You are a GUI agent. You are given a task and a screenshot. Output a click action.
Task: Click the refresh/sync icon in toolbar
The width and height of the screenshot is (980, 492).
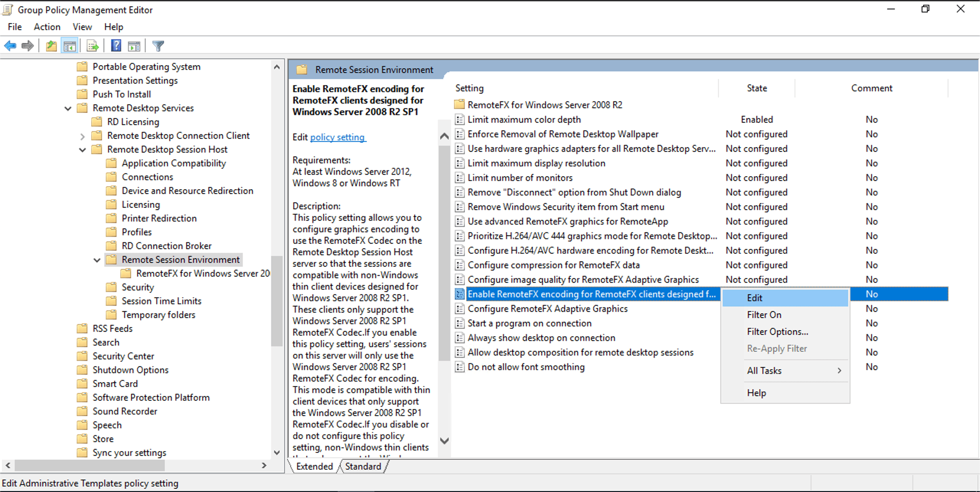point(92,46)
